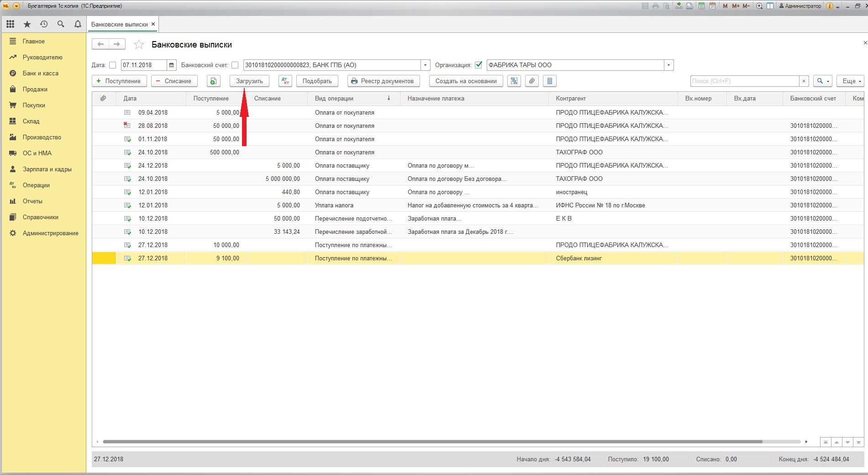Click Создать на основании button
The height and width of the screenshot is (475, 868).
point(466,81)
